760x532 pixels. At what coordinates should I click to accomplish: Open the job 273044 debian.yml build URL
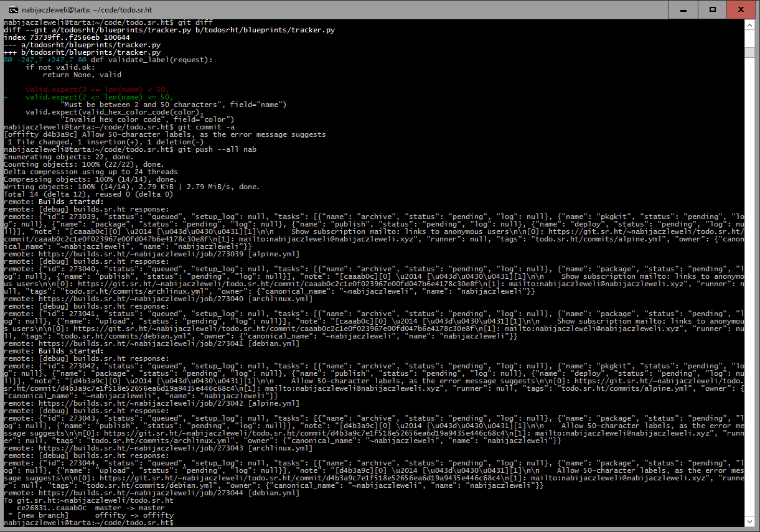(x=143, y=493)
